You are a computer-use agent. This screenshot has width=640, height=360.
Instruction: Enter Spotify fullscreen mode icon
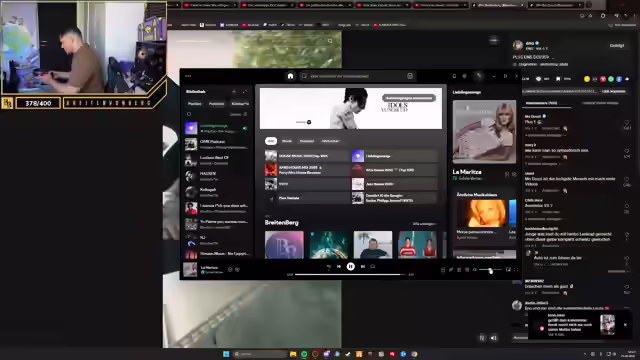point(516,270)
